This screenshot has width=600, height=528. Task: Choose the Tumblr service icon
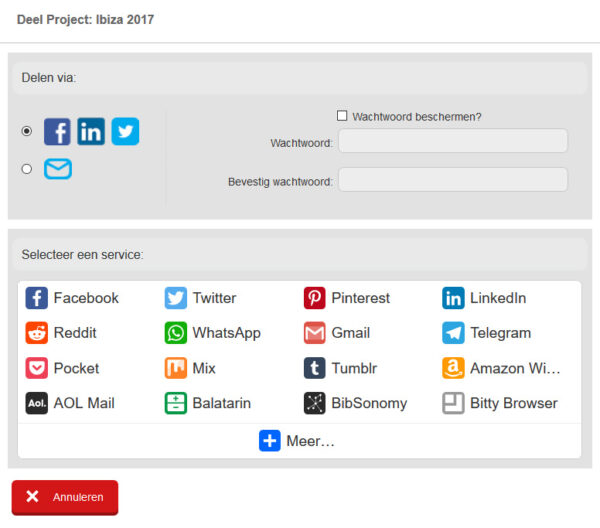315,368
